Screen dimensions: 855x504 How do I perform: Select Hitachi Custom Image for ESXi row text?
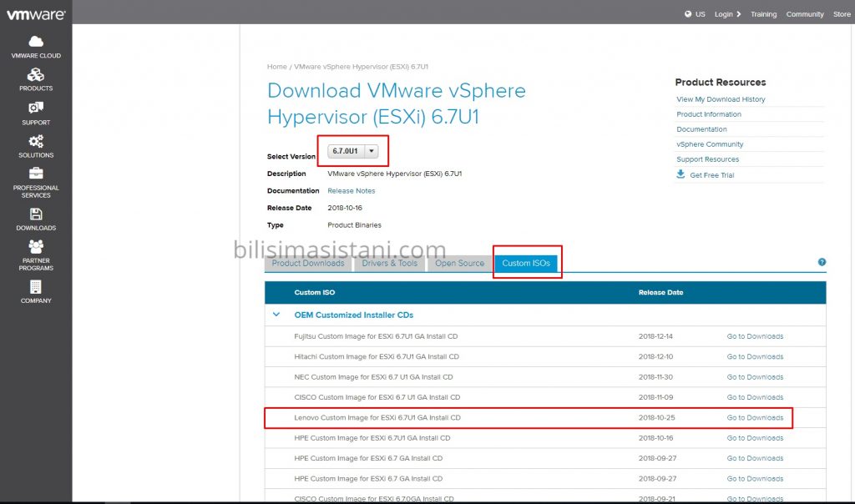[x=377, y=356]
